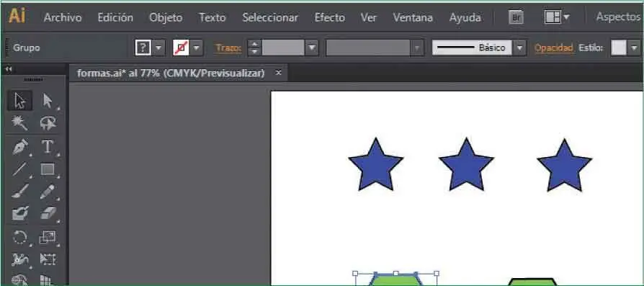Select the Scale tool
This screenshot has height=286, width=644.
pos(48,237)
